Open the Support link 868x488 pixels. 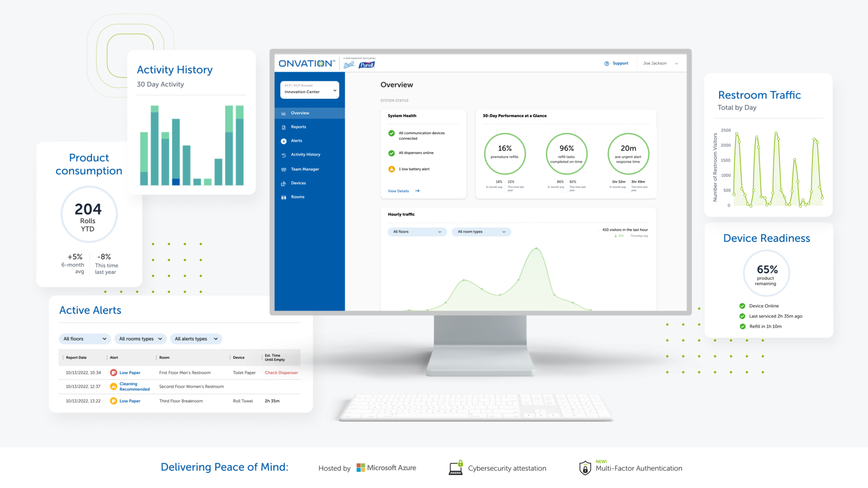(620, 63)
